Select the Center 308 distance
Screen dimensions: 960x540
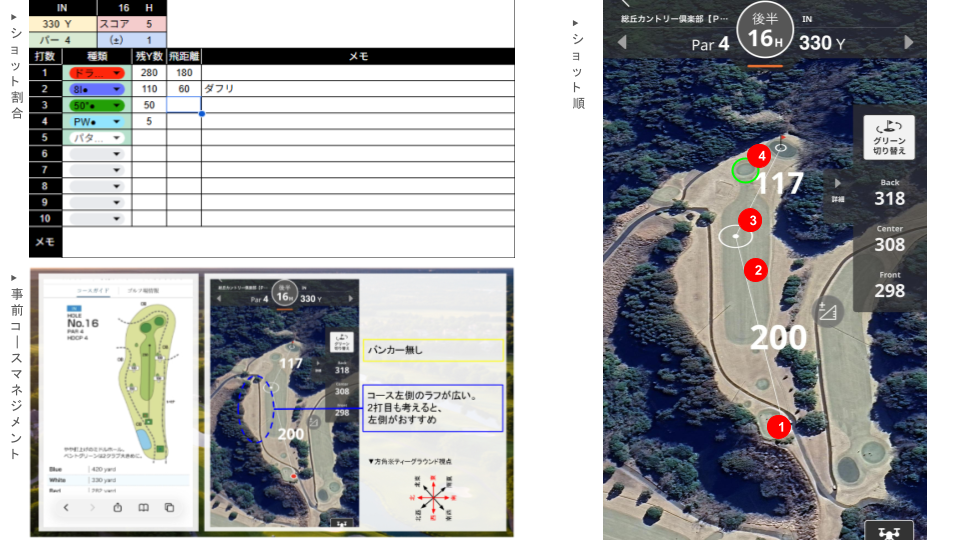(x=889, y=239)
